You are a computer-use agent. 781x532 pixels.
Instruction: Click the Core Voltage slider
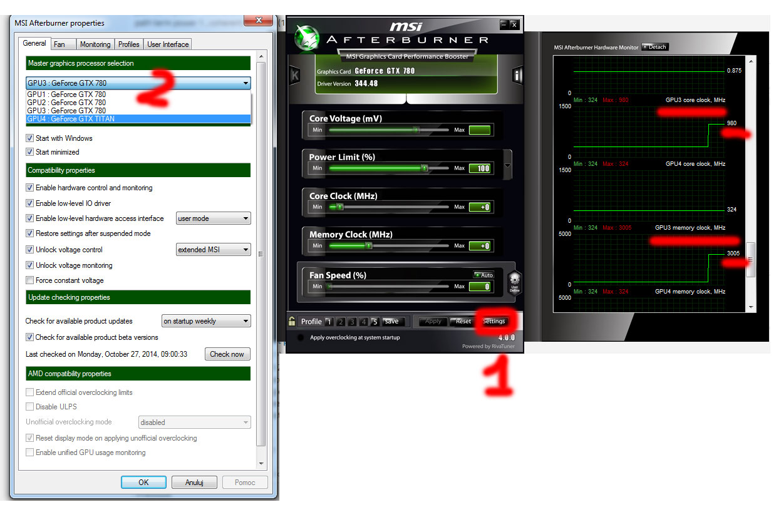pos(389,130)
